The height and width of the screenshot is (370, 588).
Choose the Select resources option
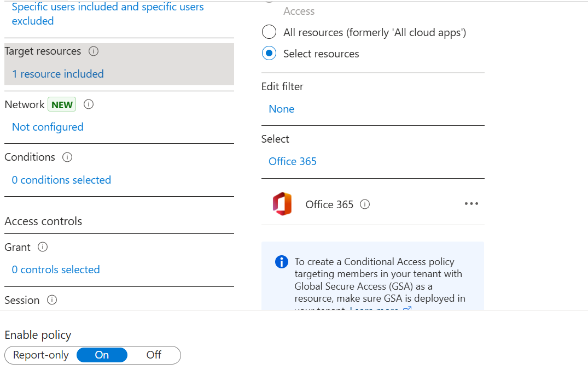(269, 53)
